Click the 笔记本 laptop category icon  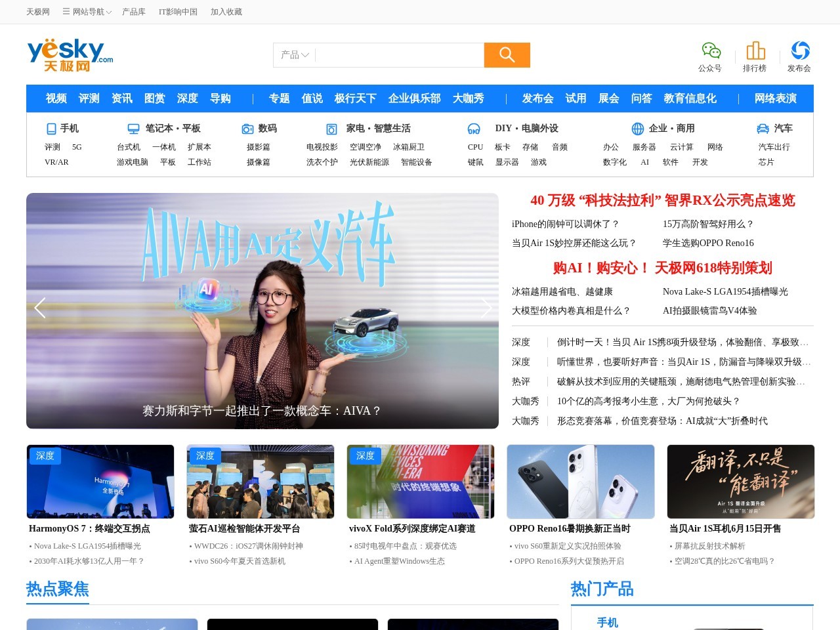click(x=133, y=129)
